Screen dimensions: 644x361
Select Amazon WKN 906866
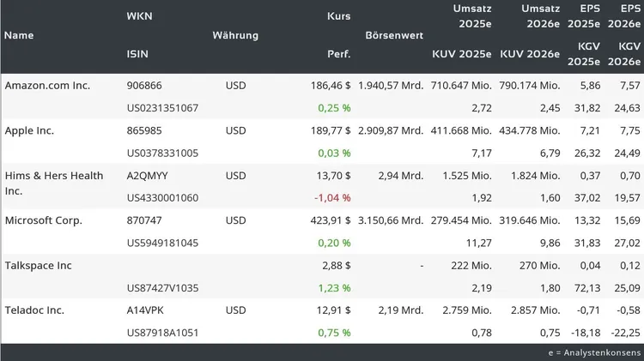(144, 86)
